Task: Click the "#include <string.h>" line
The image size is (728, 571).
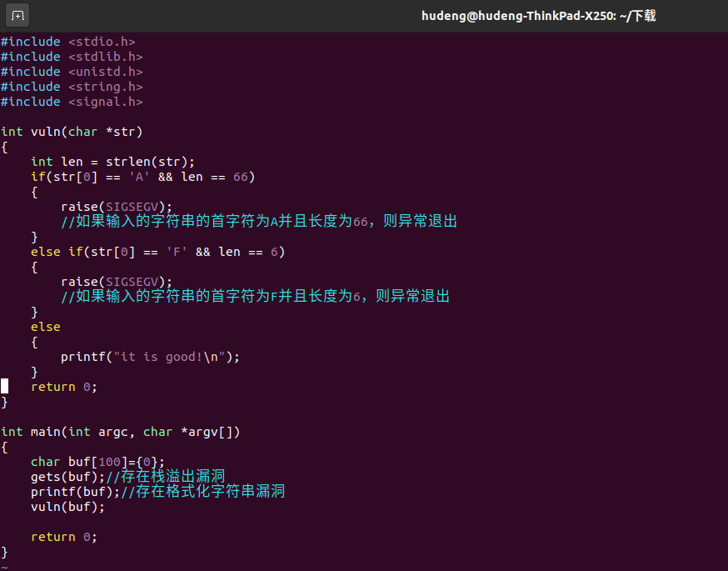Action: tap(71, 86)
